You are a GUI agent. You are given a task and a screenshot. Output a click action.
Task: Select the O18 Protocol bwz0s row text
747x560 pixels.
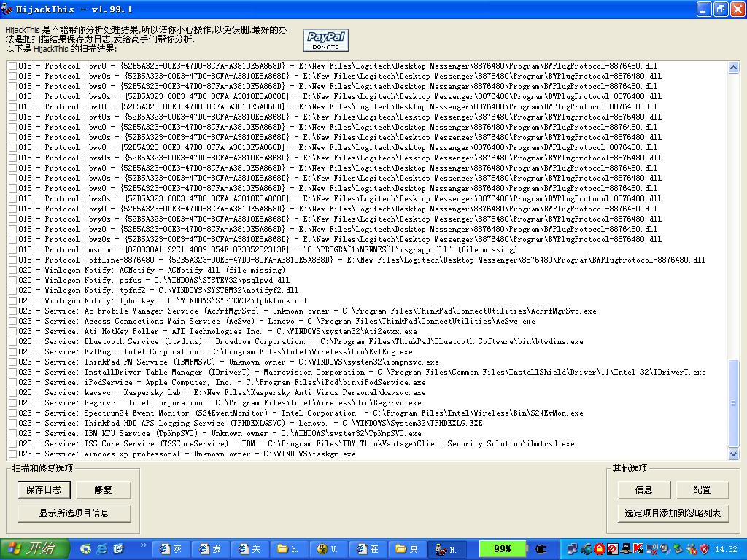pos(340,239)
